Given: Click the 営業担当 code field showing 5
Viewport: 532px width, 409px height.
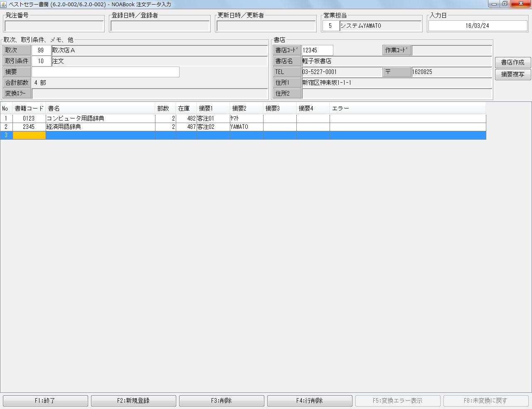Looking at the screenshot, I should pyautogui.click(x=330, y=25).
